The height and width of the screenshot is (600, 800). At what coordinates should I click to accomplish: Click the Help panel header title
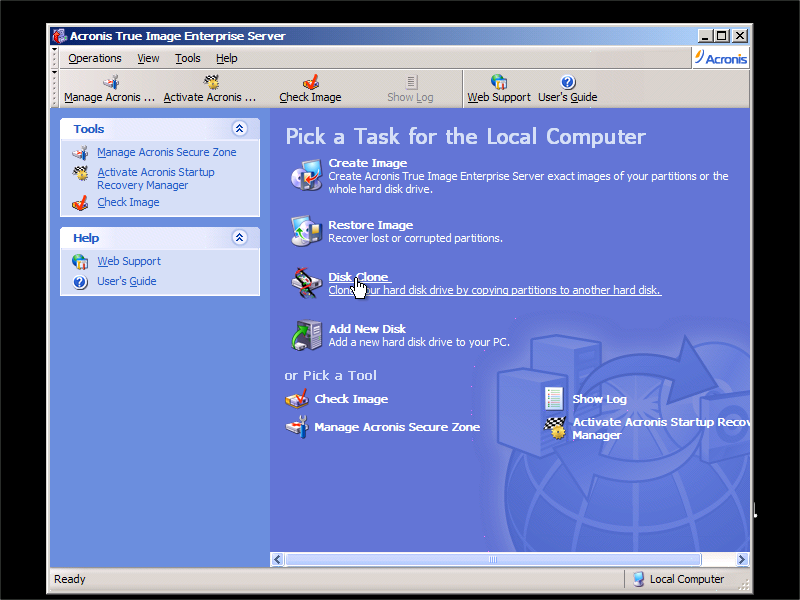click(86, 238)
